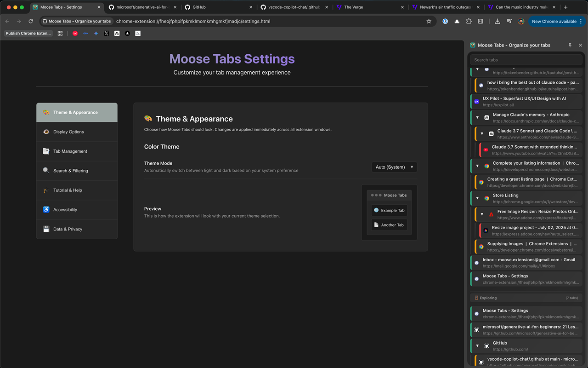
Task: Open the Accessibility settings section
Action: [77, 210]
